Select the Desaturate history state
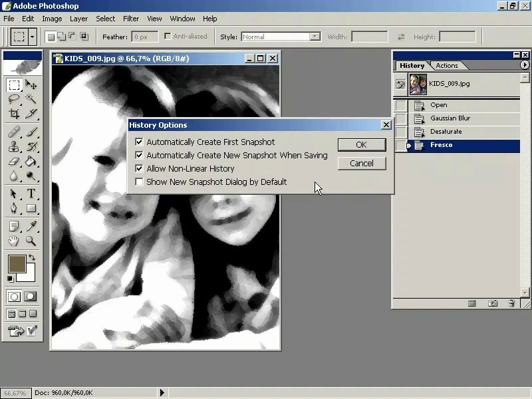This screenshot has width=532, height=399. 464,132
